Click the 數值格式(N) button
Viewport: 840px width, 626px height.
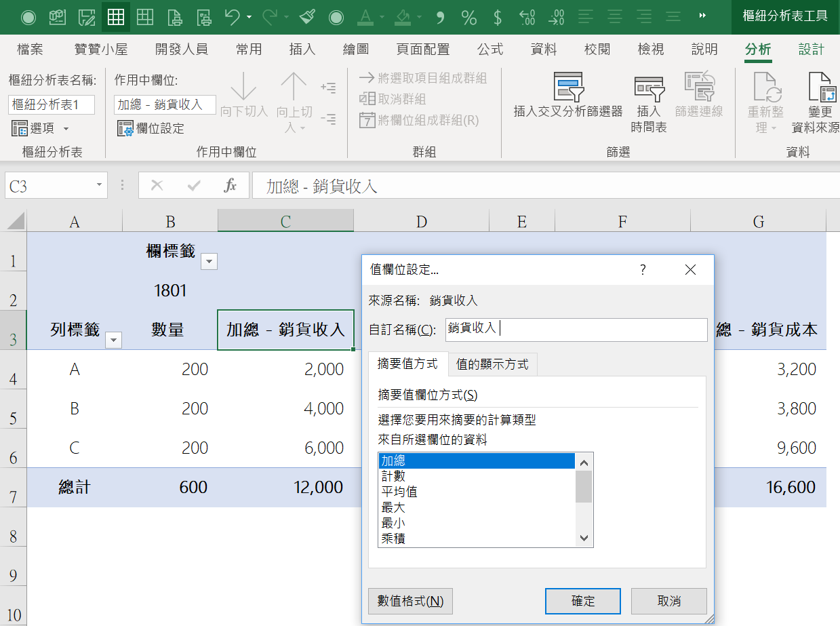(x=410, y=601)
